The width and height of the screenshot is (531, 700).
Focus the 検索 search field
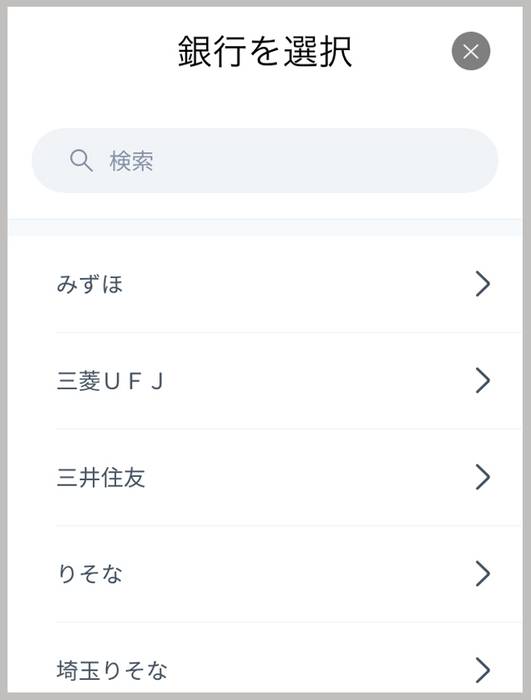pyautogui.click(x=265, y=161)
